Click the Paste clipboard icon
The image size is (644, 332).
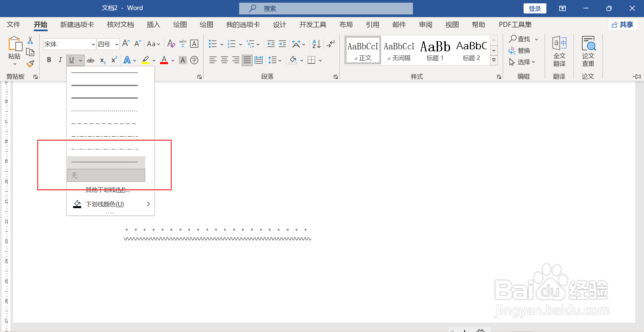[15, 44]
